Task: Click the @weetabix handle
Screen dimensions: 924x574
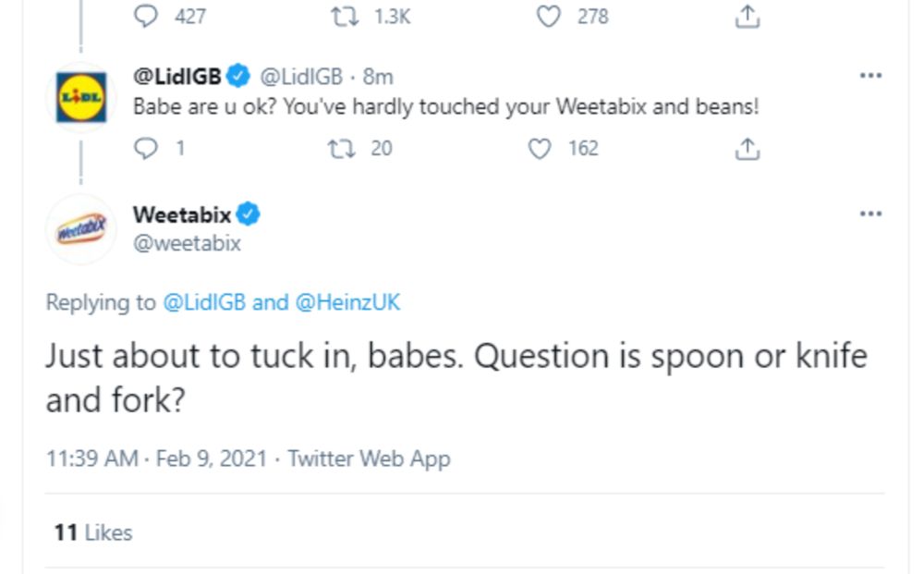Action: (x=187, y=243)
